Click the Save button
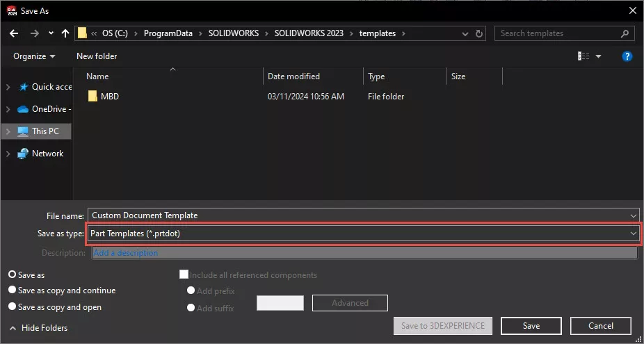 [x=531, y=326]
